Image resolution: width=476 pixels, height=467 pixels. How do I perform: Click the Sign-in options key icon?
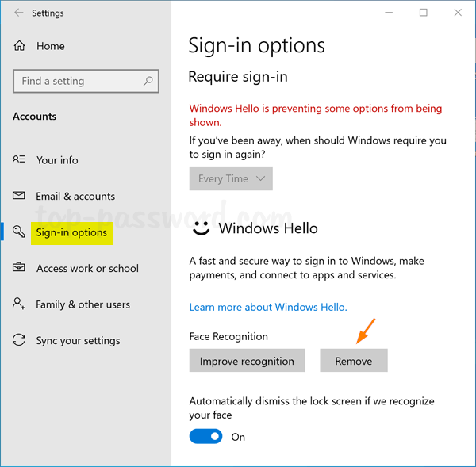20,232
